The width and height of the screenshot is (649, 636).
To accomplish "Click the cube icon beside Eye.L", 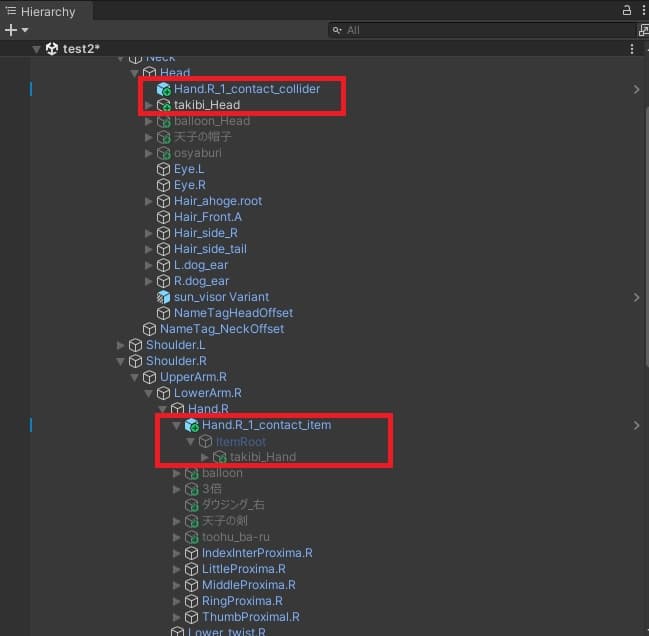I will pyautogui.click(x=164, y=169).
